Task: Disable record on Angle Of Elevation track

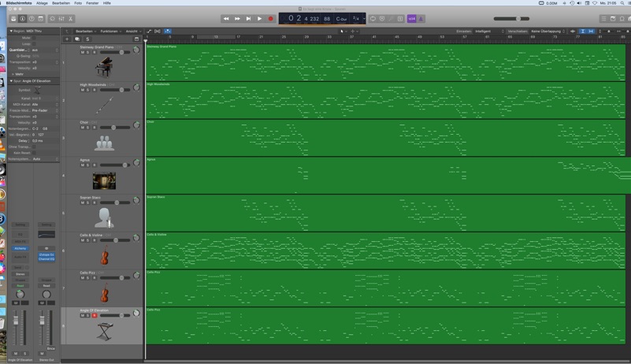Action: pos(95,316)
